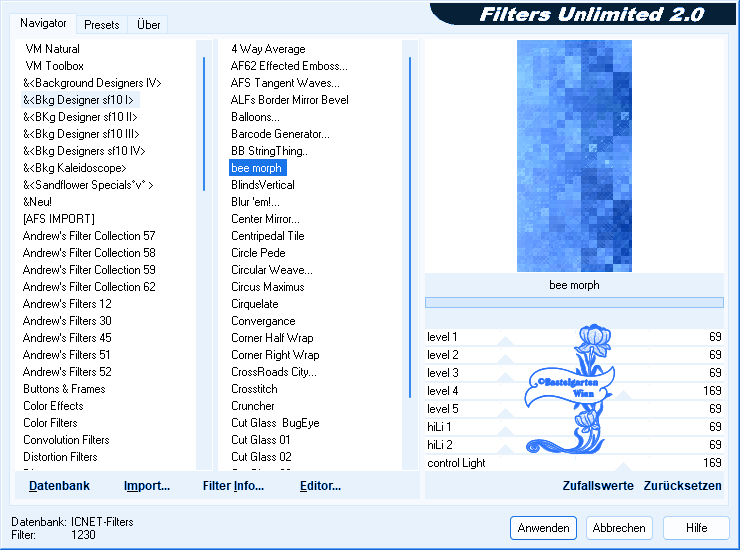Choose the 4 Way Average filter
This screenshot has height=550, width=740.
point(268,49)
